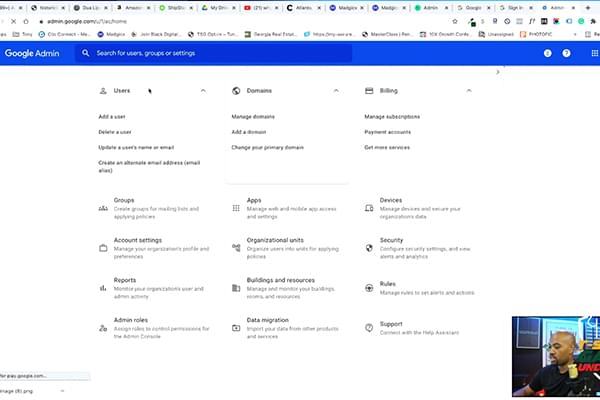
Task: Click the Rules icon
Action: click(x=369, y=288)
